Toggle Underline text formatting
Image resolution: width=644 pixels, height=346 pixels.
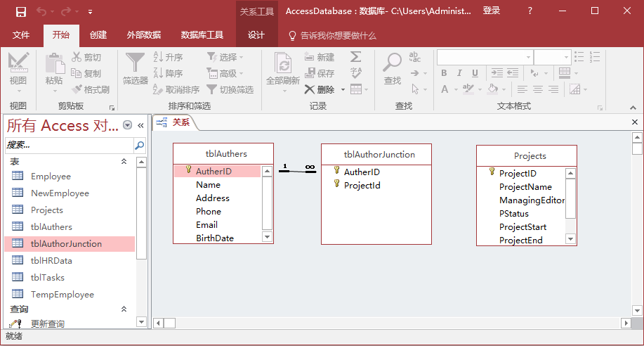(x=475, y=73)
